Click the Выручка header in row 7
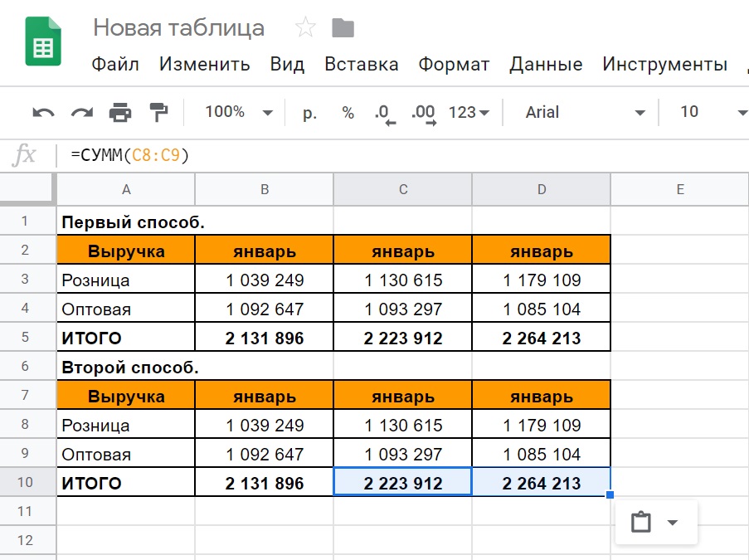Screen dimensions: 749x560 click(126, 396)
